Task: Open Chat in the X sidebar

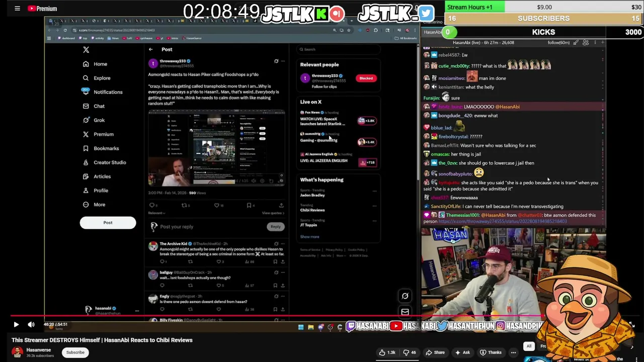Action: coord(94,106)
